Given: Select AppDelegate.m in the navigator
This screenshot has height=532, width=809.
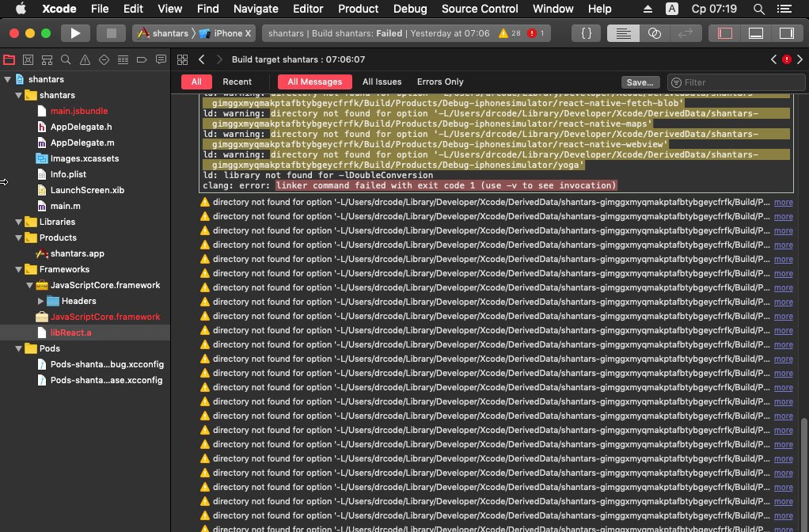Looking at the screenshot, I should [x=82, y=143].
